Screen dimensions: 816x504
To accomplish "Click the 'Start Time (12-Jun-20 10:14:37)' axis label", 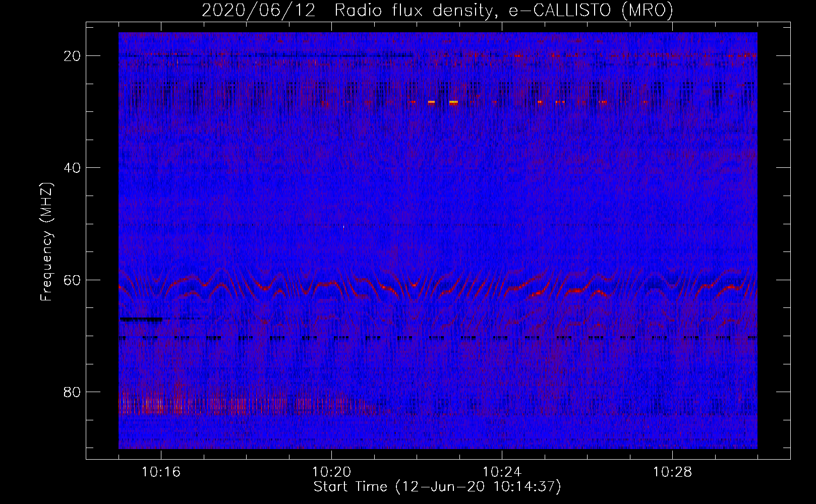I will pos(437,487).
